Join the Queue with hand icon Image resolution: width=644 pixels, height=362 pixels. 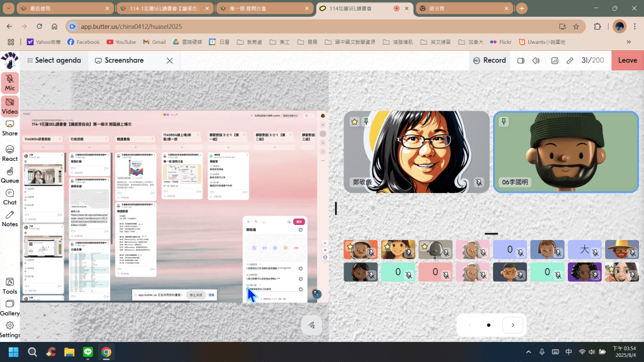pos(10,175)
